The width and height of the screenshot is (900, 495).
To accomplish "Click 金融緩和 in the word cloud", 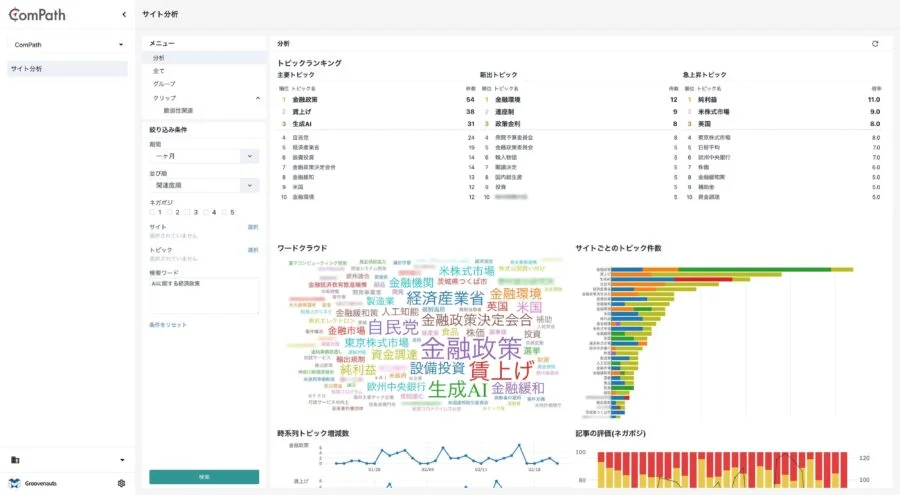I will coord(518,388).
